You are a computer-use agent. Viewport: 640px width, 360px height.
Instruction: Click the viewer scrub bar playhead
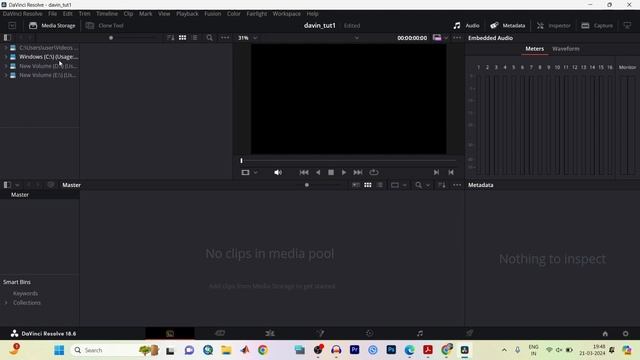[241, 160]
